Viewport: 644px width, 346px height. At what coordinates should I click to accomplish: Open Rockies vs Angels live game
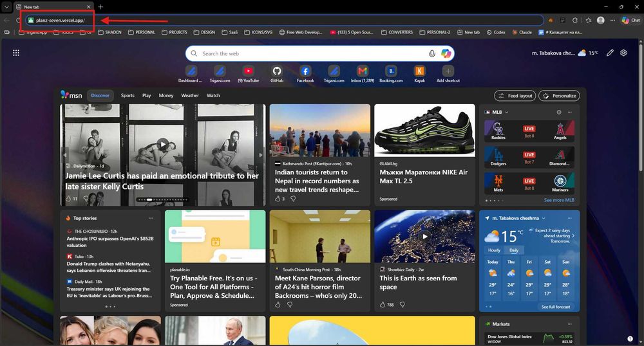click(x=529, y=131)
